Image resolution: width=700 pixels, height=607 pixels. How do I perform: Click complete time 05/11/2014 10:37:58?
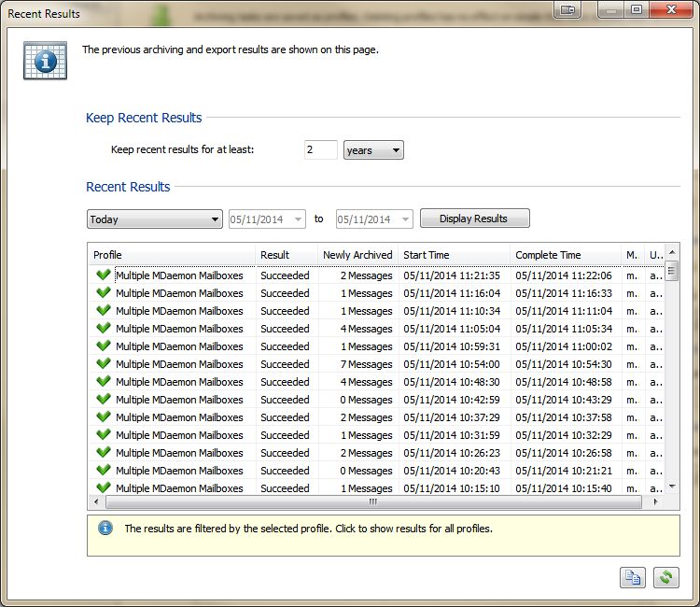[564, 417]
